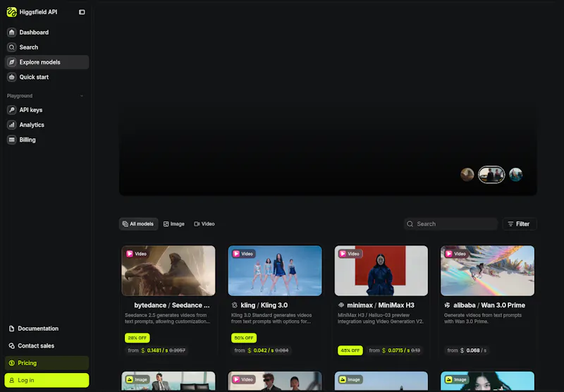Switch to the Image tab
This screenshot has height=392, width=564.
click(x=174, y=224)
